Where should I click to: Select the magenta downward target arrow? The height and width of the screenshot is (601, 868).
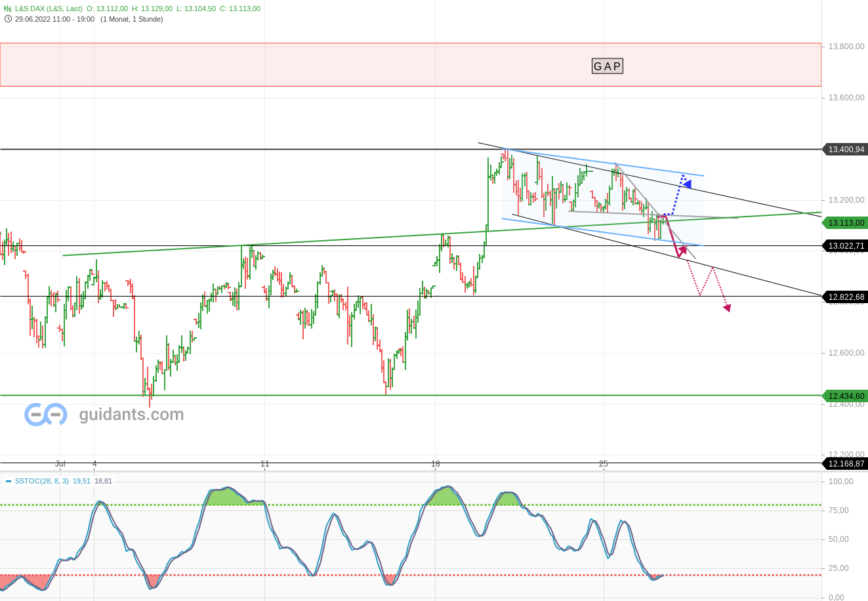[727, 306]
